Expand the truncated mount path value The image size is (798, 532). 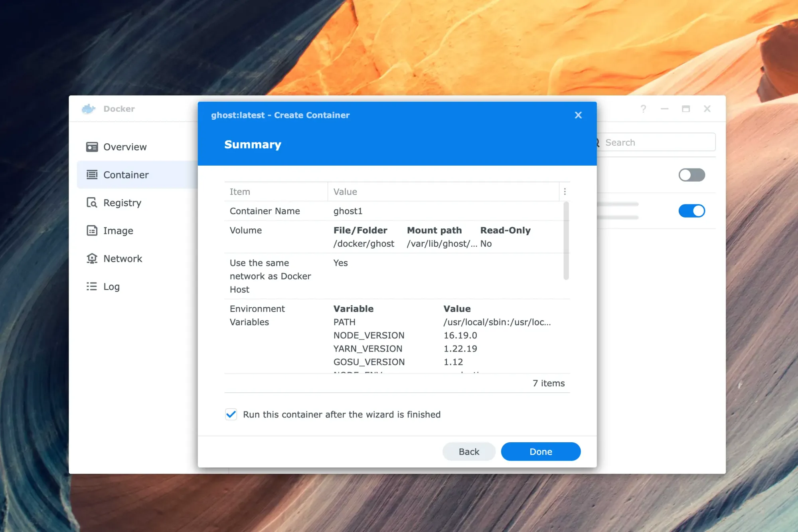(x=442, y=243)
